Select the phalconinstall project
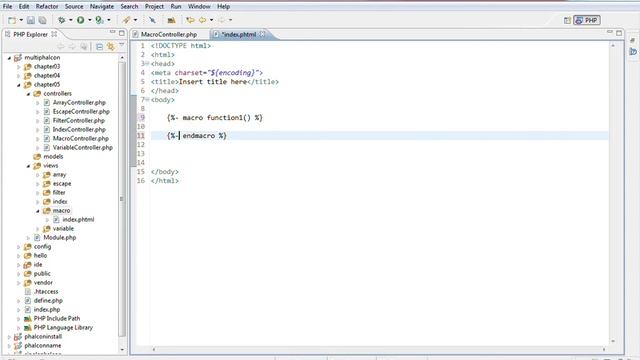 pyautogui.click(x=43, y=337)
